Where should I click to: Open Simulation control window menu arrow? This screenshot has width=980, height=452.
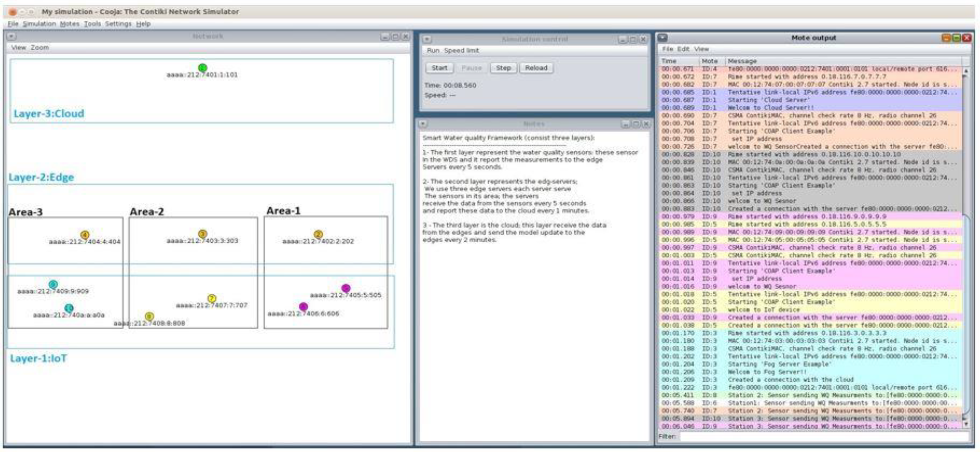click(x=427, y=39)
